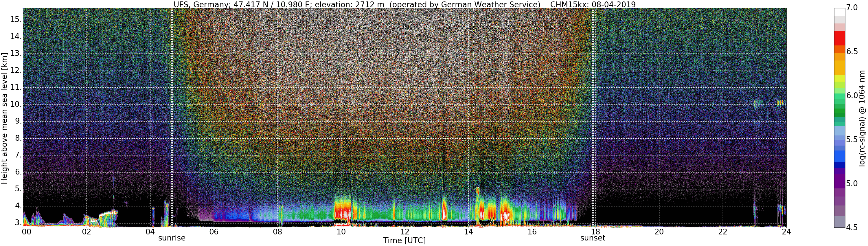The image size is (868, 246).
Task: Click height axis tick '3.'
Action: click(x=18, y=223)
